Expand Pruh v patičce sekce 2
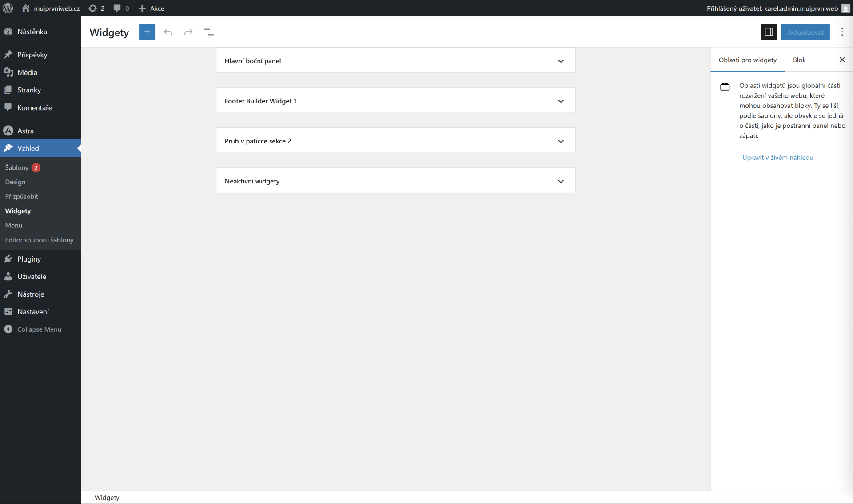The height and width of the screenshot is (504, 853). pyautogui.click(x=561, y=141)
